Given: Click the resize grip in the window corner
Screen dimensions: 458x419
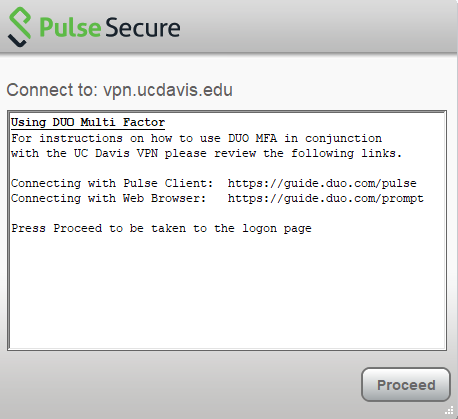Looking at the screenshot, I should (449, 410).
